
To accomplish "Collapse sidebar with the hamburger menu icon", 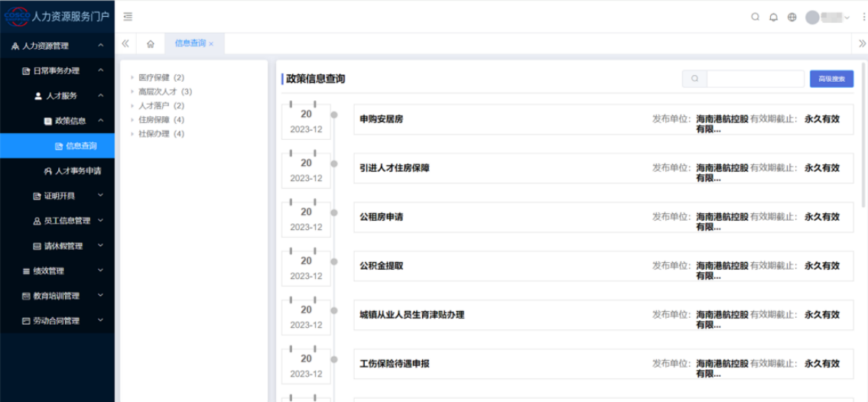I will 128,17.
